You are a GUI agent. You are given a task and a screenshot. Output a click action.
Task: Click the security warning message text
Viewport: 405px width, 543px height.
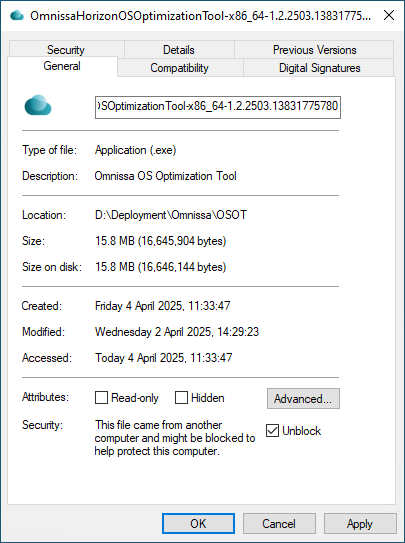point(175,438)
